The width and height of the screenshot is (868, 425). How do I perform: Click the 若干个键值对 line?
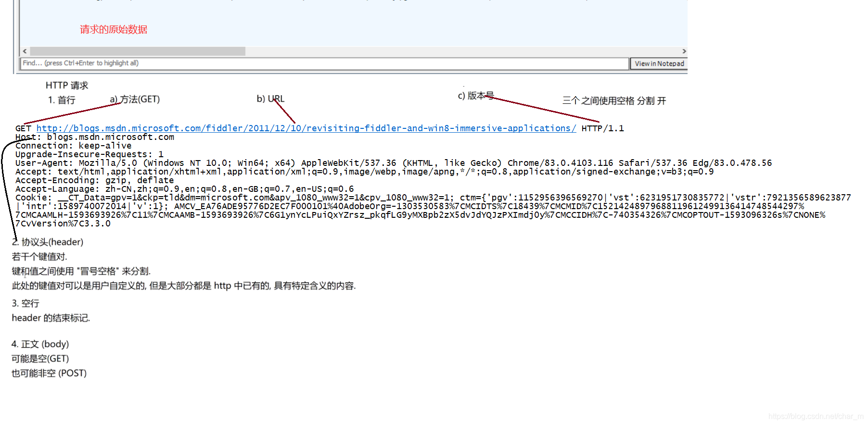39,257
